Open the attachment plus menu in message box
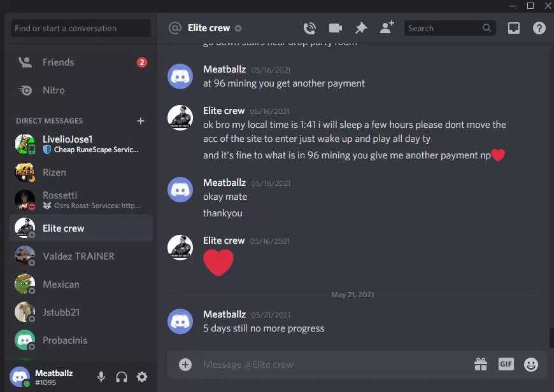This screenshot has width=554, height=392. pyautogui.click(x=185, y=365)
